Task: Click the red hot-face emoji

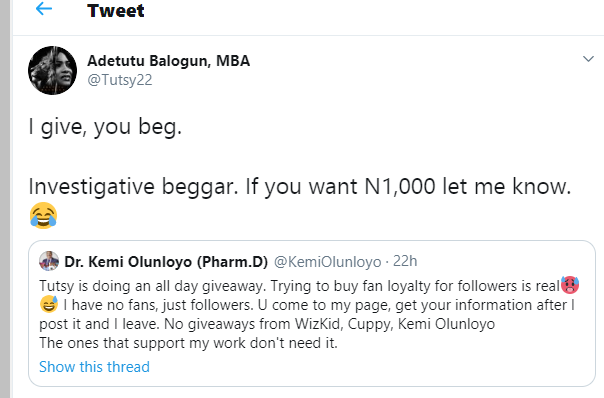Action: [x=570, y=285]
